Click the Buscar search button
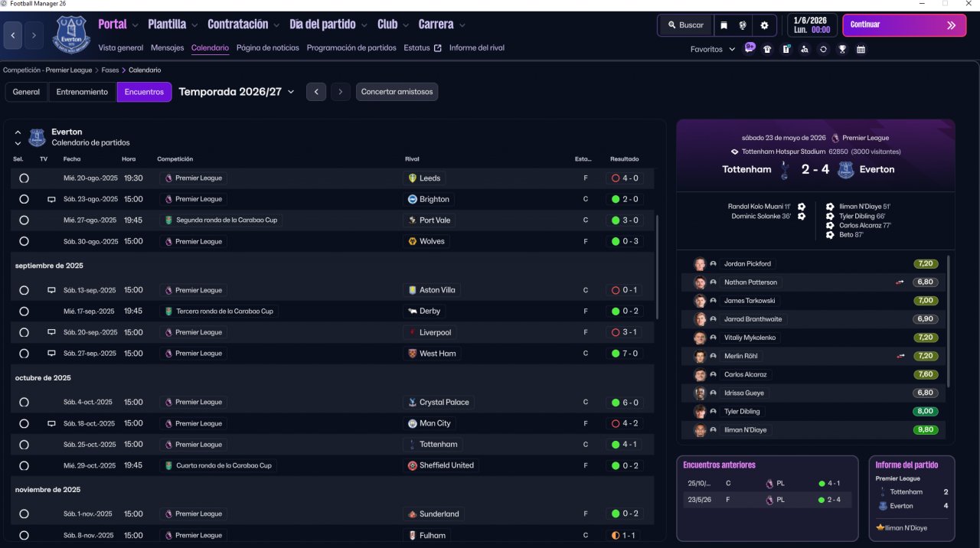This screenshot has height=548, width=980. [685, 25]
